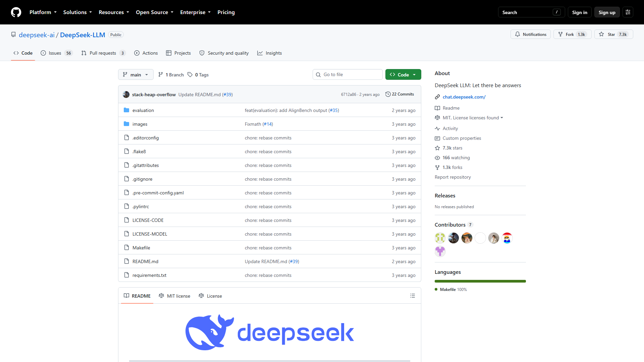Click the Go to file field
644x362 pixels.
coord(347,75)
